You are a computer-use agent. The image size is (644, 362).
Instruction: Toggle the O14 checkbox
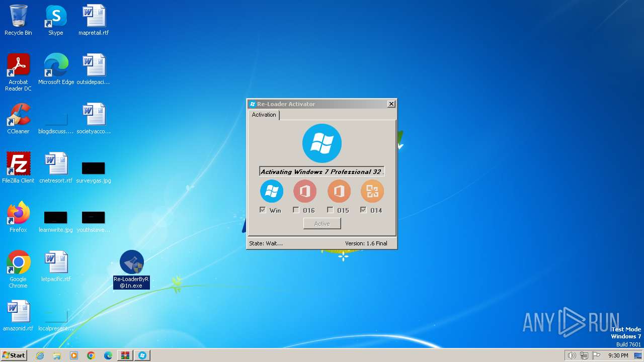pyautogui.click(x=363, y=210)
